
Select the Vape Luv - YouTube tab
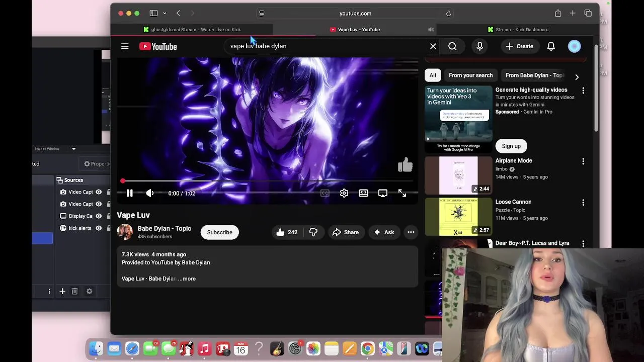pyautogui.click(x=355, y=30)
